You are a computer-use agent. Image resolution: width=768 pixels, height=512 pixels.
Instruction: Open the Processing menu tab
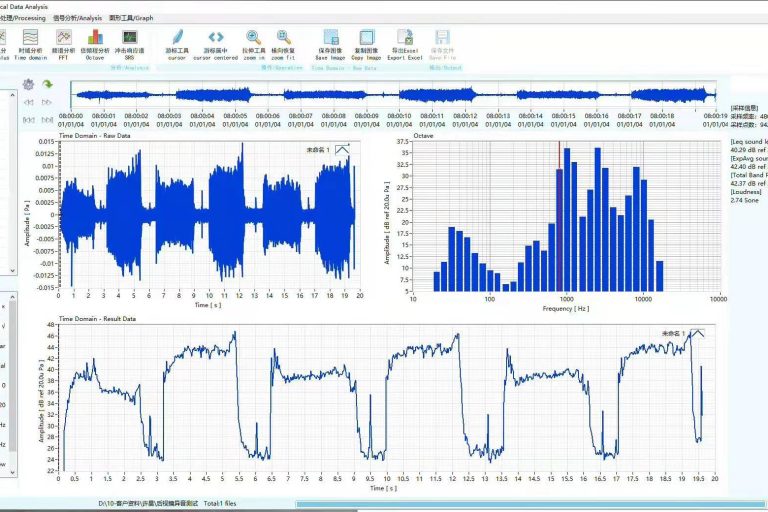[x=24, y=18]
